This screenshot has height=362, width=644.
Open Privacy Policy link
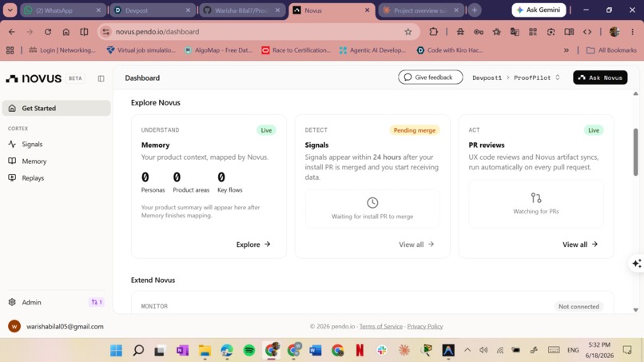click(425, 326)
